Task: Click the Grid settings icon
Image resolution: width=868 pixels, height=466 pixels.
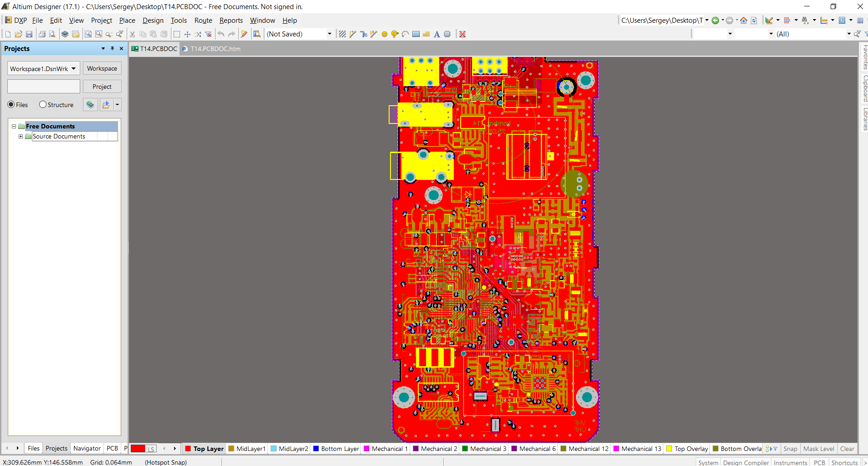Action: [860, 20]
